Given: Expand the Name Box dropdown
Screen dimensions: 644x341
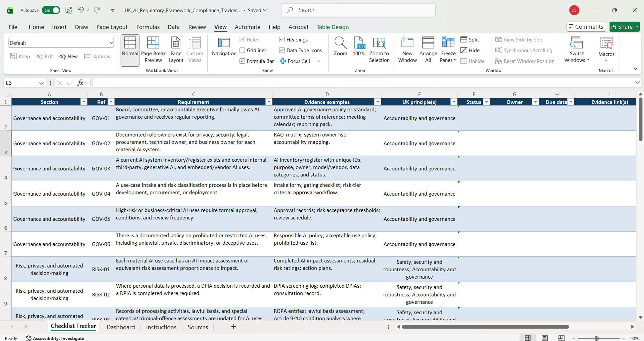Looking at the screenshot, I should 42,83.
